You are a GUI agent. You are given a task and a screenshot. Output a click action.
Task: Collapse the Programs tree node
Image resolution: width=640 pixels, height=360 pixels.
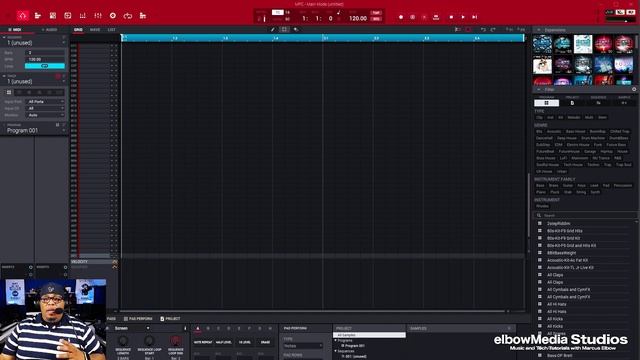pyautogui.click(x=336, y=340)
